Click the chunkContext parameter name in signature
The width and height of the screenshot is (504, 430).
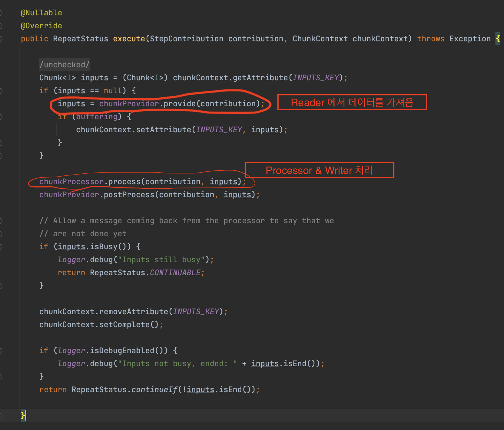[380, 39]
